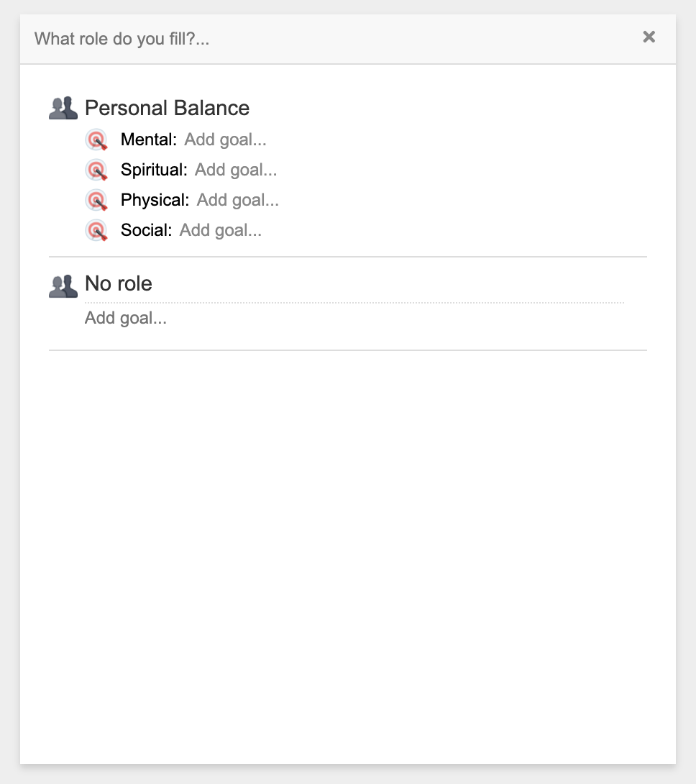Click the Mental label
The width and height of the screenshot is (696, 784).
[x=149, y=140]
